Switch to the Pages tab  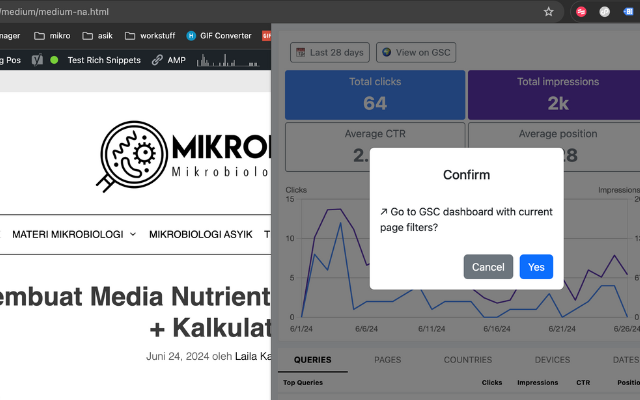(x=388, y=360)
